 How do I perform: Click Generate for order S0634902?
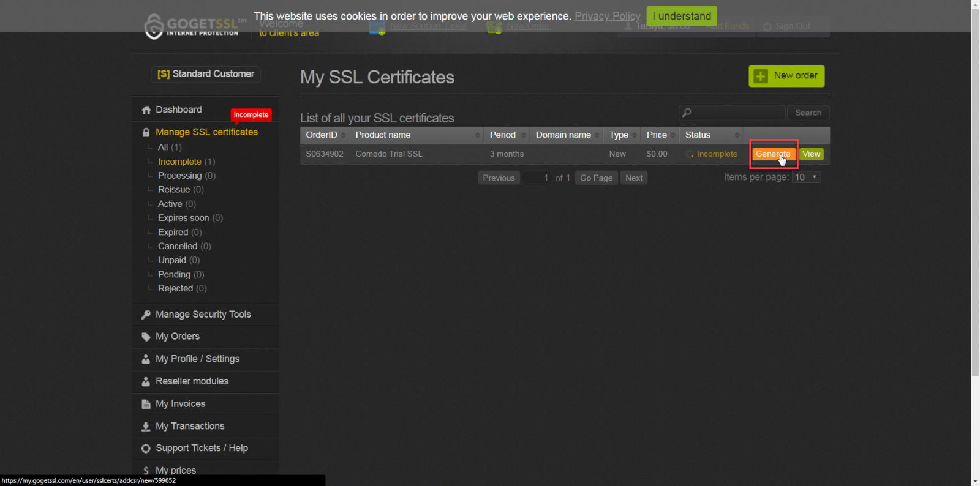[774, 154]
